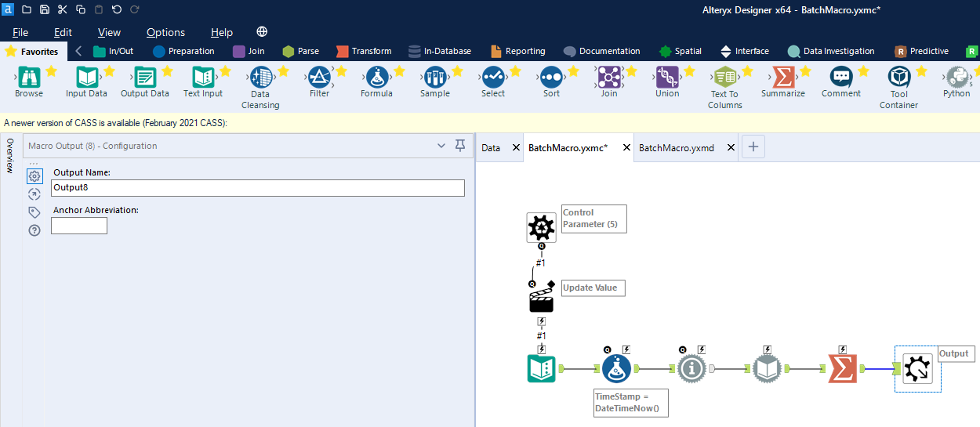The height and width of the screenshot is (427, 980).
Task: Toggle favorite star on Browse tool
Action: (51, 71)
